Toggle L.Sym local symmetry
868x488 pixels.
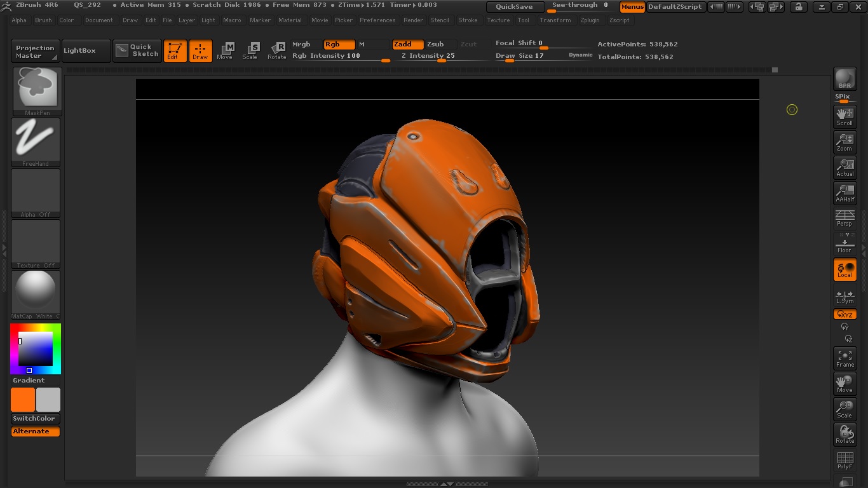pos(844,297)
